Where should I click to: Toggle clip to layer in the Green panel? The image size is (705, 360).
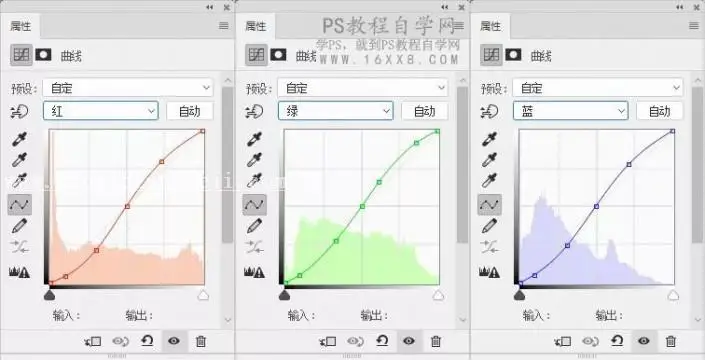pos(328,342)
